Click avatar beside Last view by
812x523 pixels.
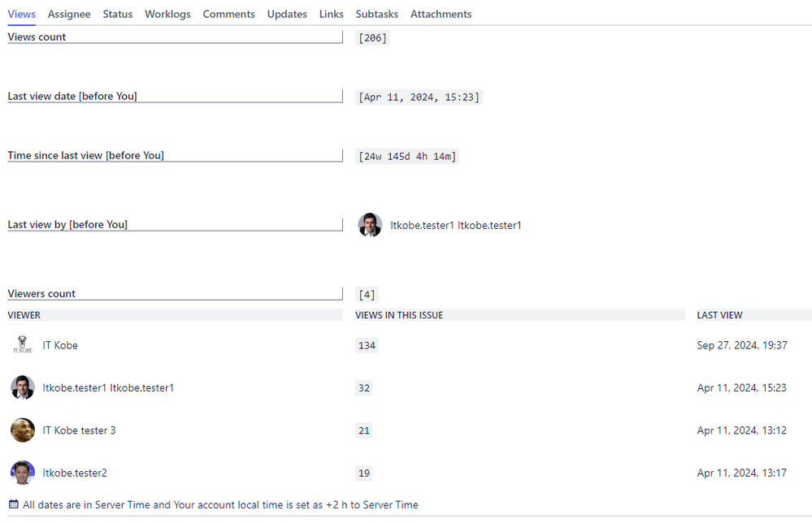370,225
